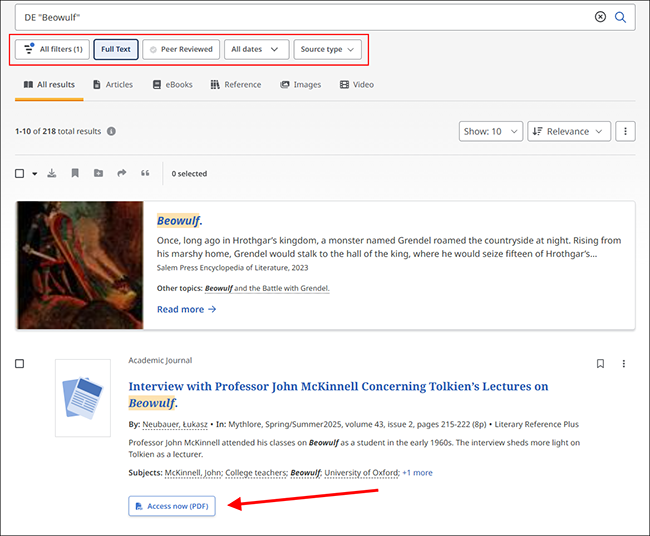Check the McKinnell interview result checkbox

[19, 364]
